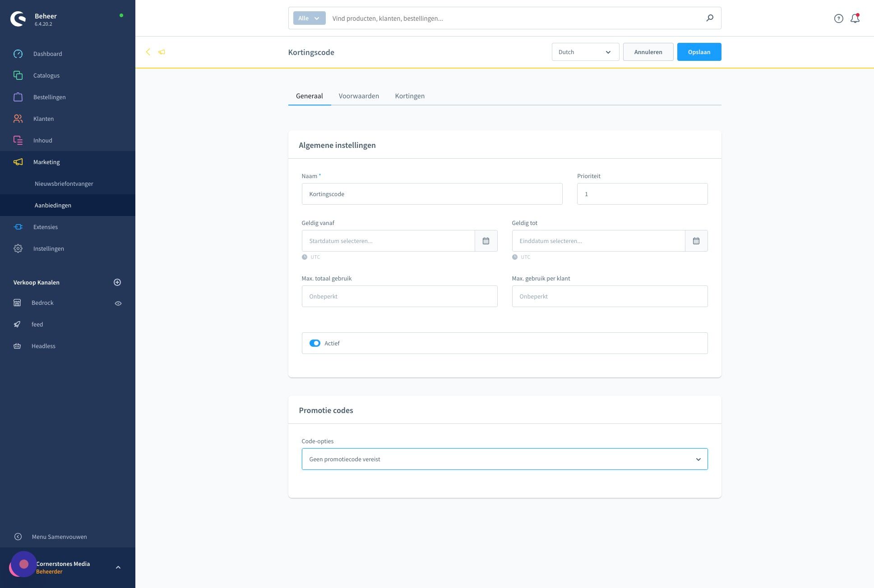Click the Bedrock storefront icon
This screenshot has height=588, width=874.
[x=17, y=303]
